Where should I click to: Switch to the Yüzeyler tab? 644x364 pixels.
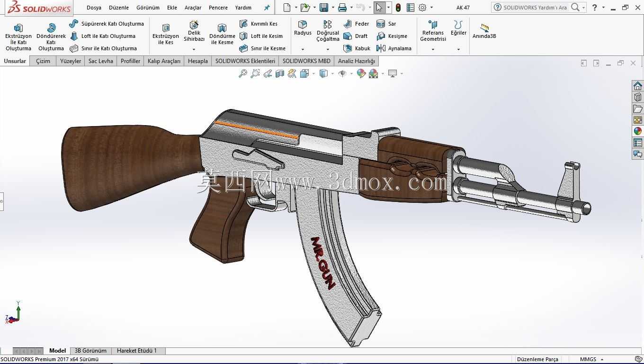[x=71, y=61]
